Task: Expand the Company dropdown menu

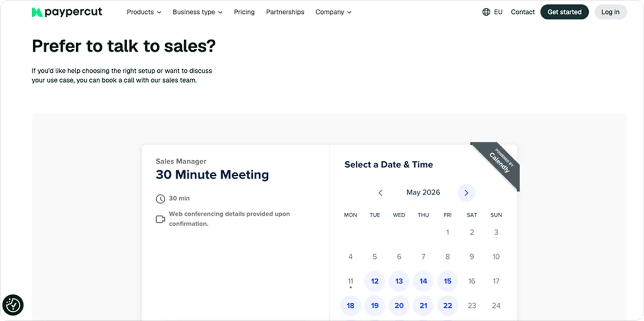Action: click(333, 12)
